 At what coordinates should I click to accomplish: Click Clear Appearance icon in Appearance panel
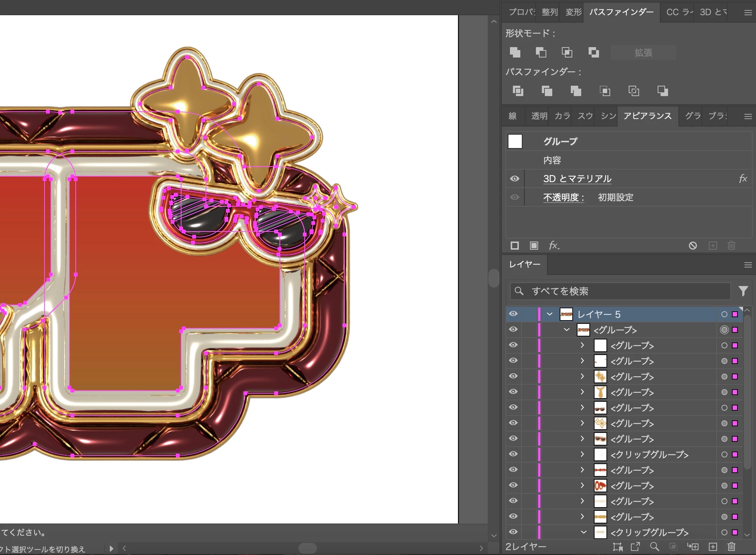coord(693,246)
